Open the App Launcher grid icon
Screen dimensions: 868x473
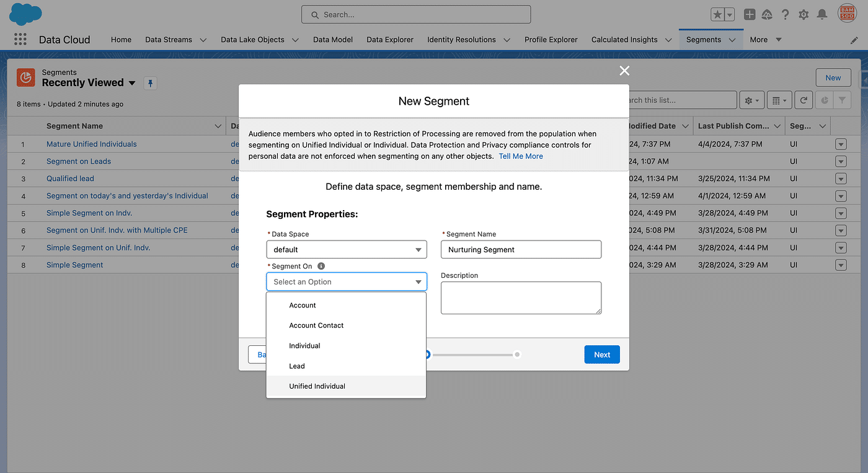click(20, 39)
